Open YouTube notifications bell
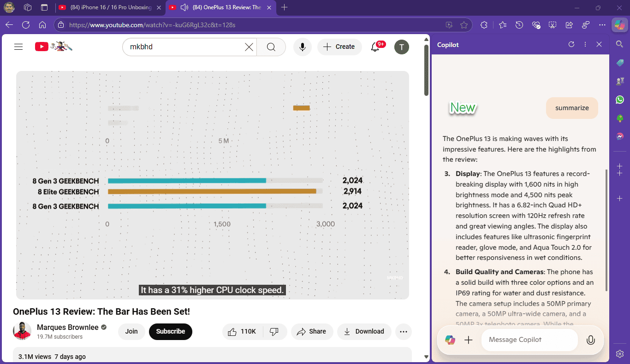Viewport: 630px width, 364px height. (x=375, y=47)
